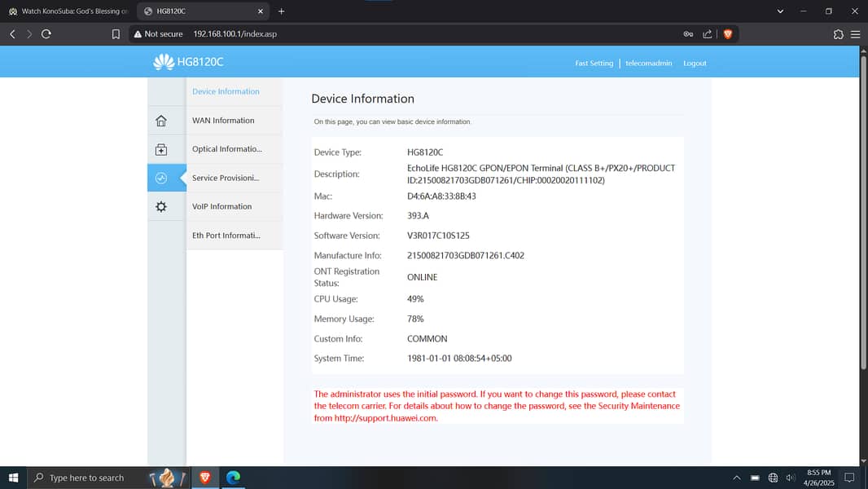The height and width of the screenshot is (489, 868).
Task: Reload the page with refresh icon
Action: [x=46, y=33]
